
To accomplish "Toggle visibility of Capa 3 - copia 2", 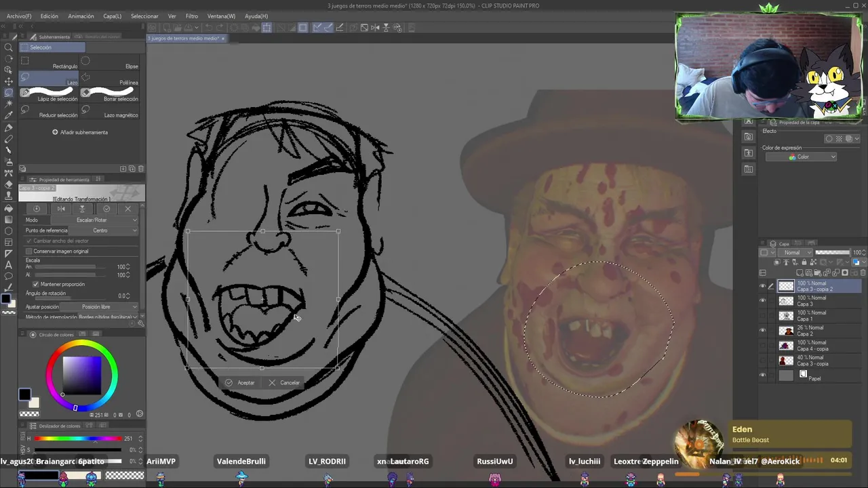I will (x=762, y=286).
